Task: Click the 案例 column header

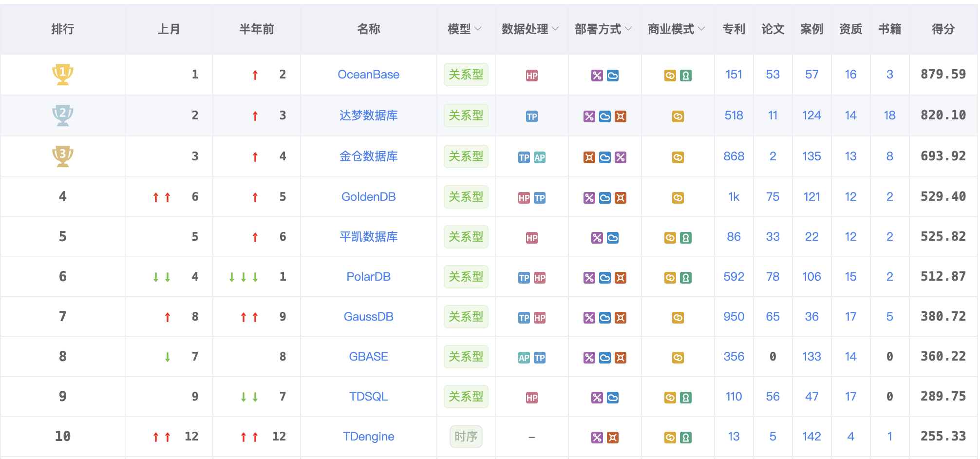Action: (x=812, y=29)
